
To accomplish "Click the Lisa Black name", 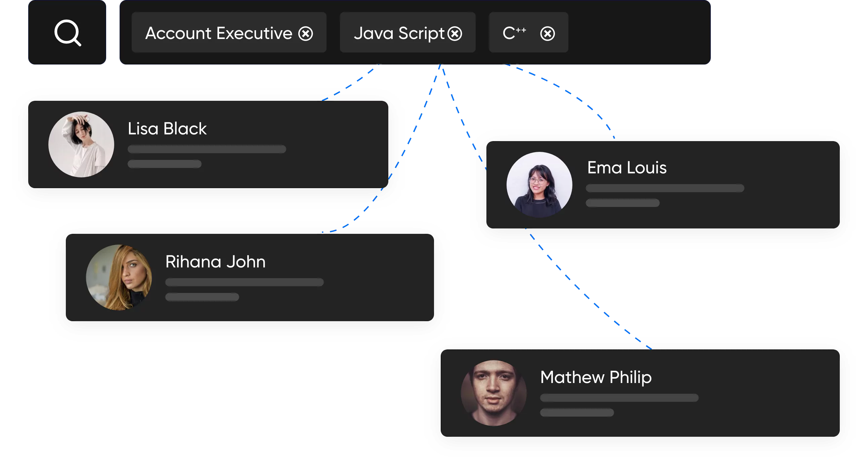I will (x=167, y=129).
